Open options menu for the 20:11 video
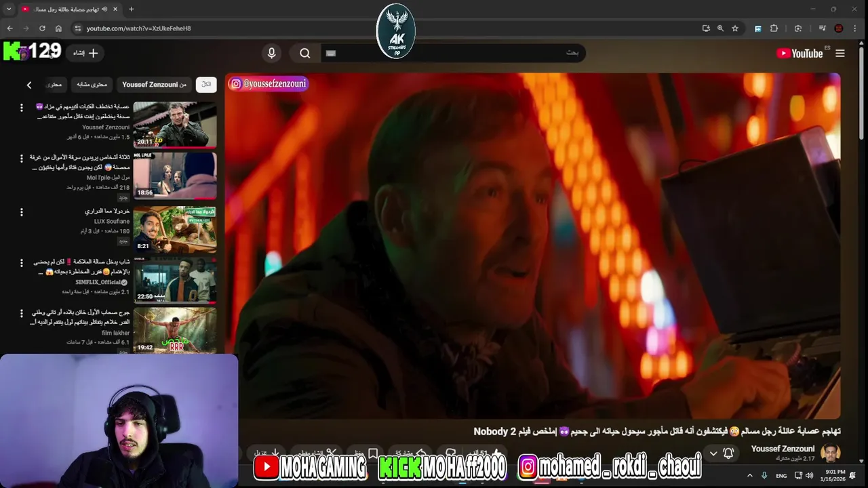The image size is (868, 488). pyautogui.click(x=21, y=108)
